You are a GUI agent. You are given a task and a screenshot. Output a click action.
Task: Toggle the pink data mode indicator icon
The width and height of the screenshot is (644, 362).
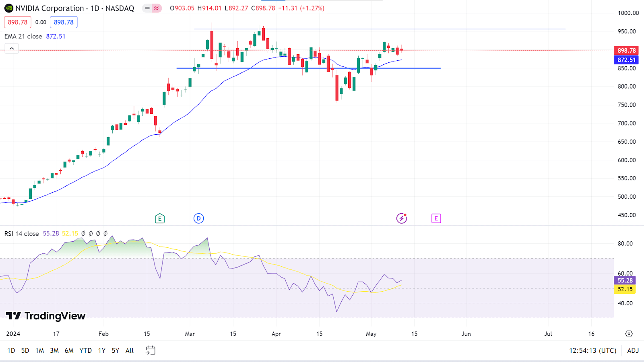point(157,8)
